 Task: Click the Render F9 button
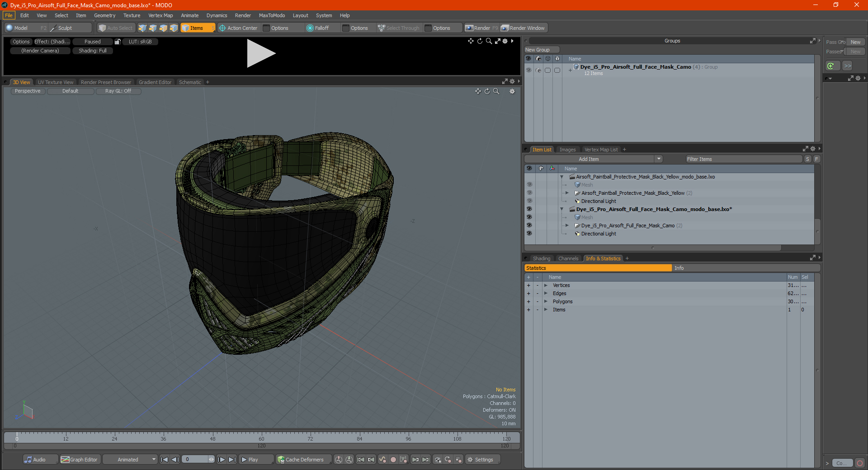click(482, 28)
